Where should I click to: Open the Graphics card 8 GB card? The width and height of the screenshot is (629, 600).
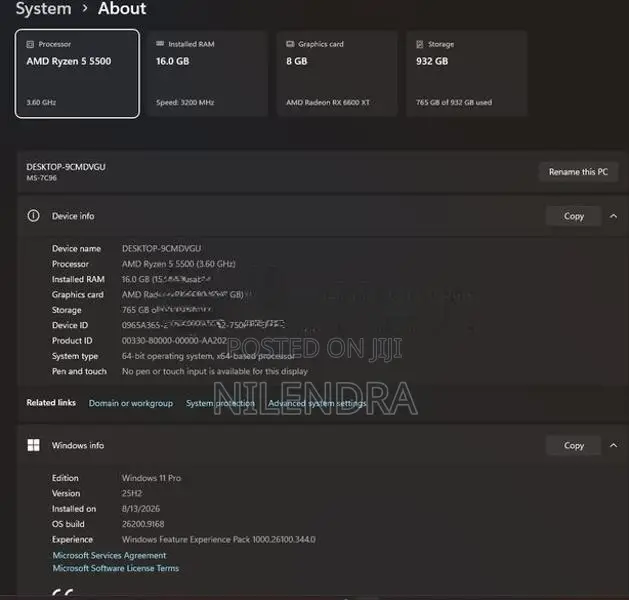337,73
